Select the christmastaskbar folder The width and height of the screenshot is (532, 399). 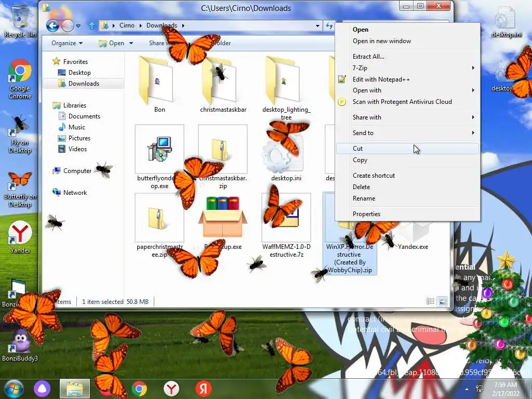coord(223,84)
